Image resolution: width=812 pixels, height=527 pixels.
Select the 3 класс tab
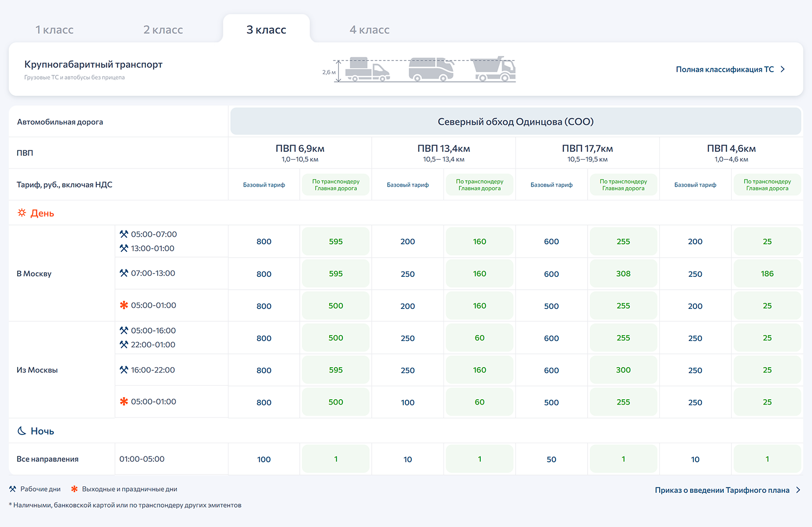coord(266,30)
